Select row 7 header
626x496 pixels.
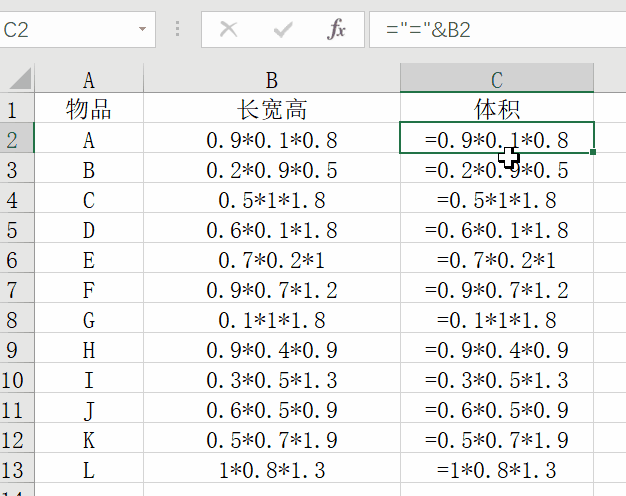pos(17,288)
